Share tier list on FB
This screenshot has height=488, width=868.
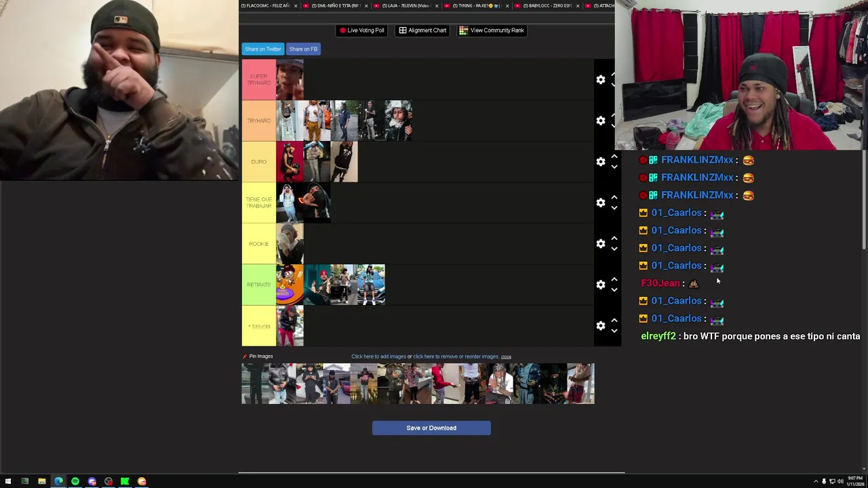pyautogui.click(x=303, y=49)
